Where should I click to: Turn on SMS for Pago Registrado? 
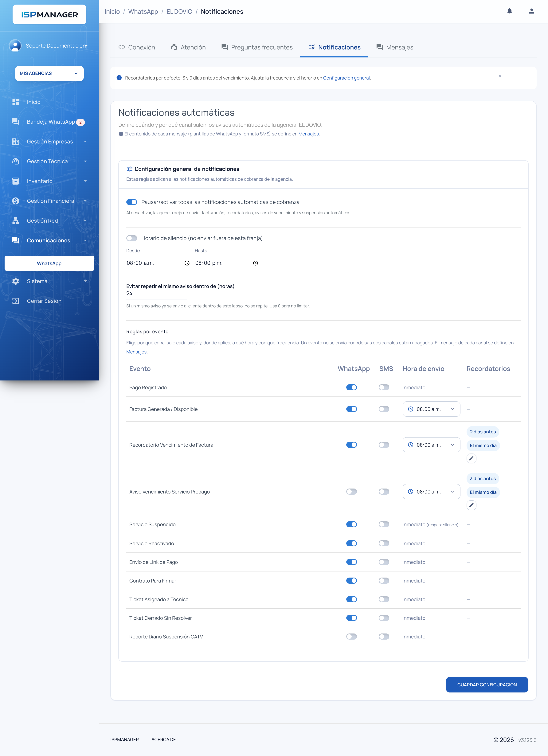click(384, 387)
